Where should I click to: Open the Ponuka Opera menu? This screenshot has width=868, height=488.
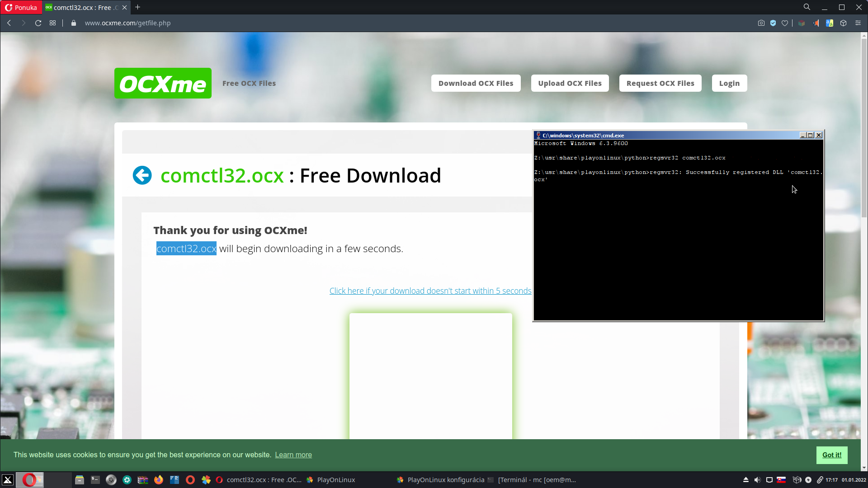point(21,7)
